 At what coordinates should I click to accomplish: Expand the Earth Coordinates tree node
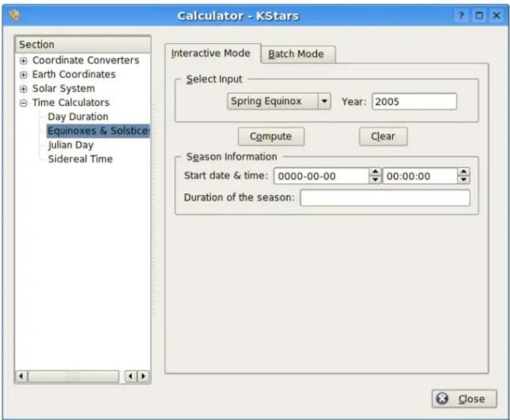coord(23,75)
